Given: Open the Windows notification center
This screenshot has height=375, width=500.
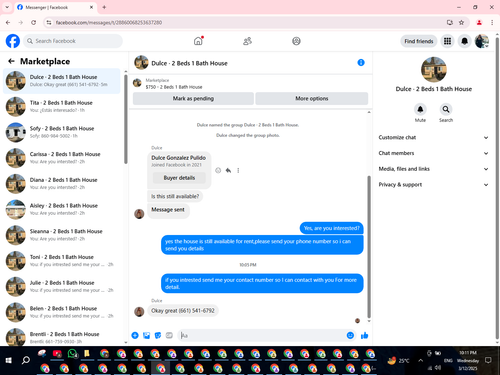Looking at the screenshot, I should [488, 360].
